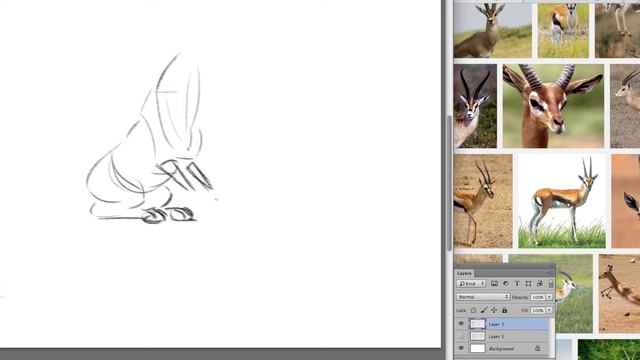Select the Layers panel tab

(464, 273)
